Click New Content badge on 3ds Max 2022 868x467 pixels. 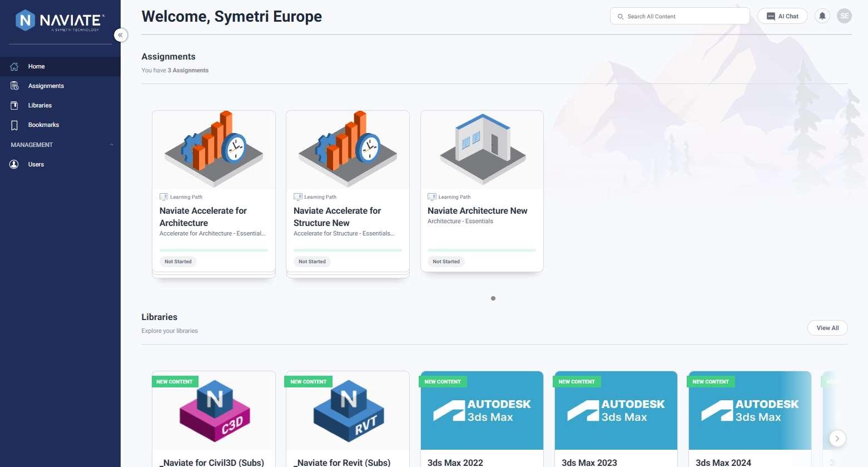click(x=443, y=382)
